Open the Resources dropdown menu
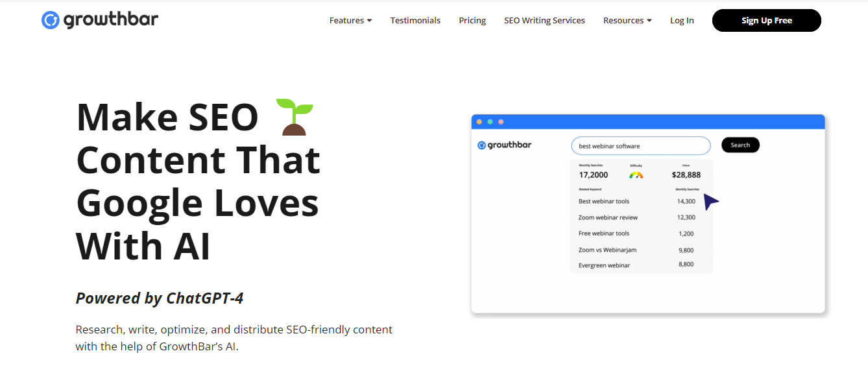868x373 pixels. click(627, 21)
